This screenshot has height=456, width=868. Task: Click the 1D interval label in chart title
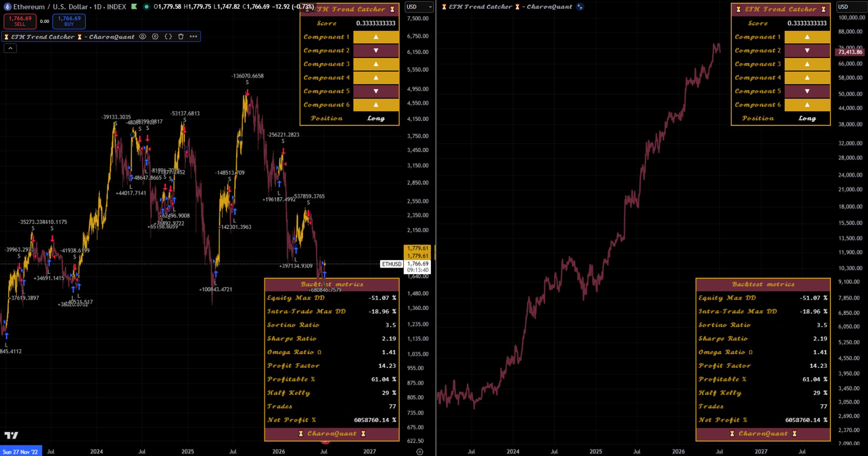(98, 7)
